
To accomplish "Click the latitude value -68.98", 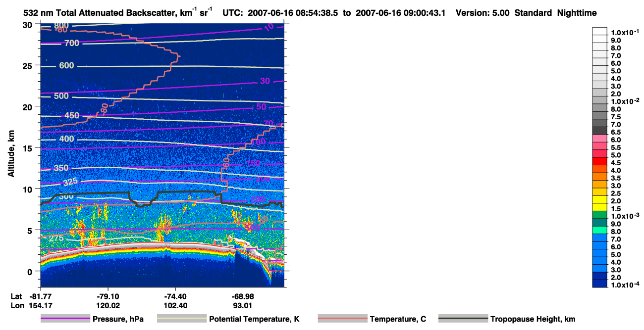I will [x=243, y=297].
